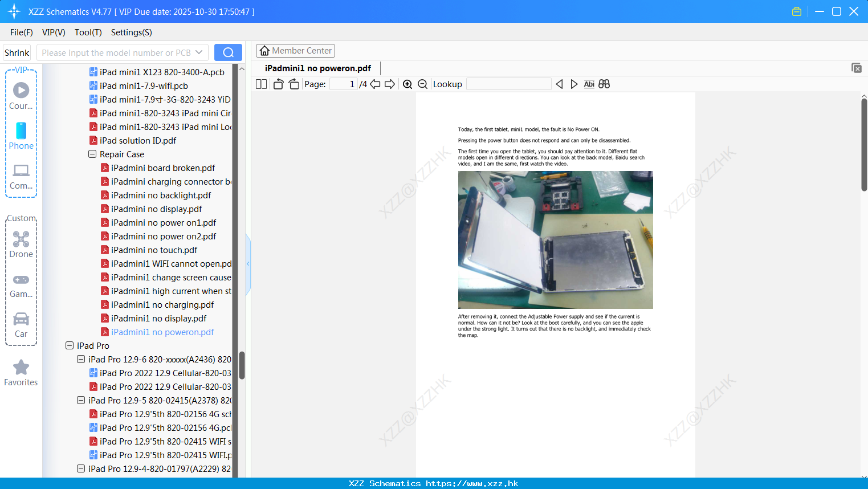Find previous lookup match
Viewport: 868px width, 489px height.
pyautogui.click(x=559, y=84)
